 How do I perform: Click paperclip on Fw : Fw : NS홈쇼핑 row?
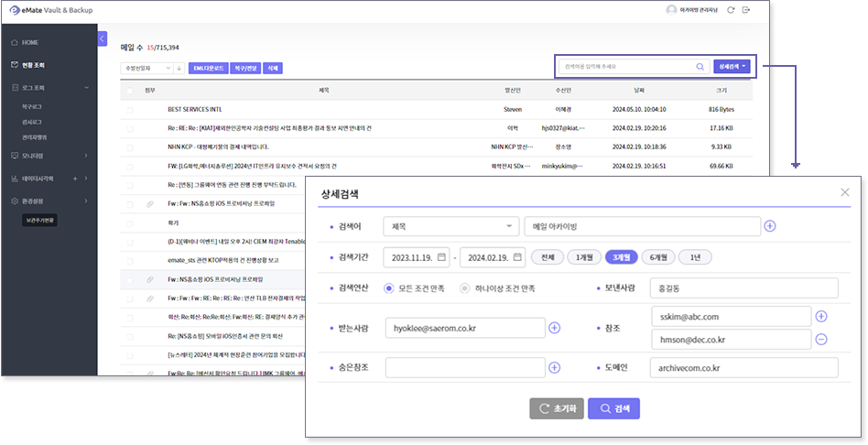149,204
